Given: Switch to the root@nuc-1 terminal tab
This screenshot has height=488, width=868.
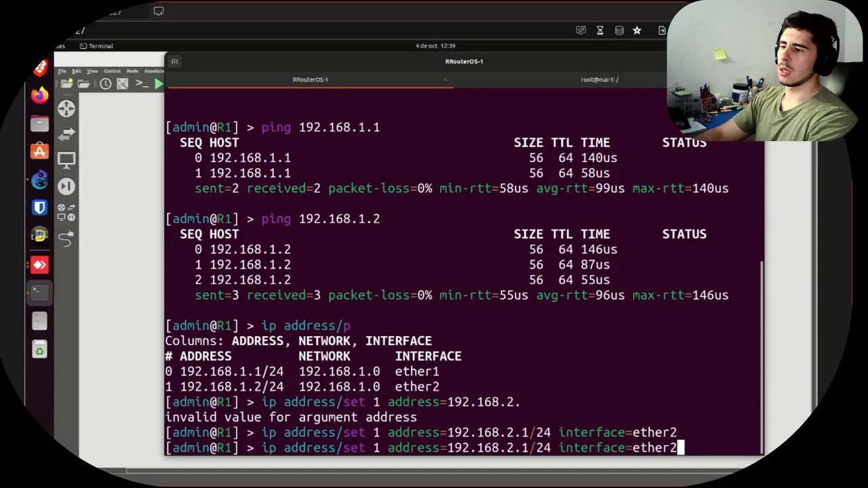Looking at the screenshot, I should click(x=599, y=79).
